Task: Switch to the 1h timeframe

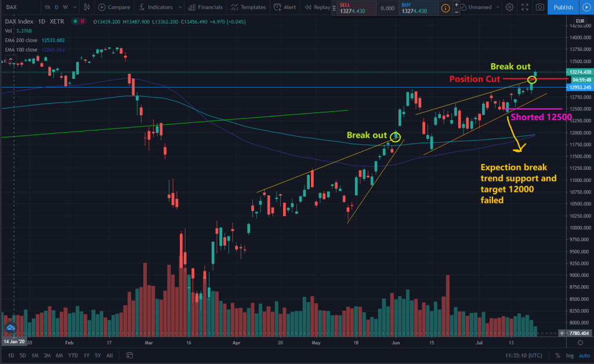Action: (47, 8)
